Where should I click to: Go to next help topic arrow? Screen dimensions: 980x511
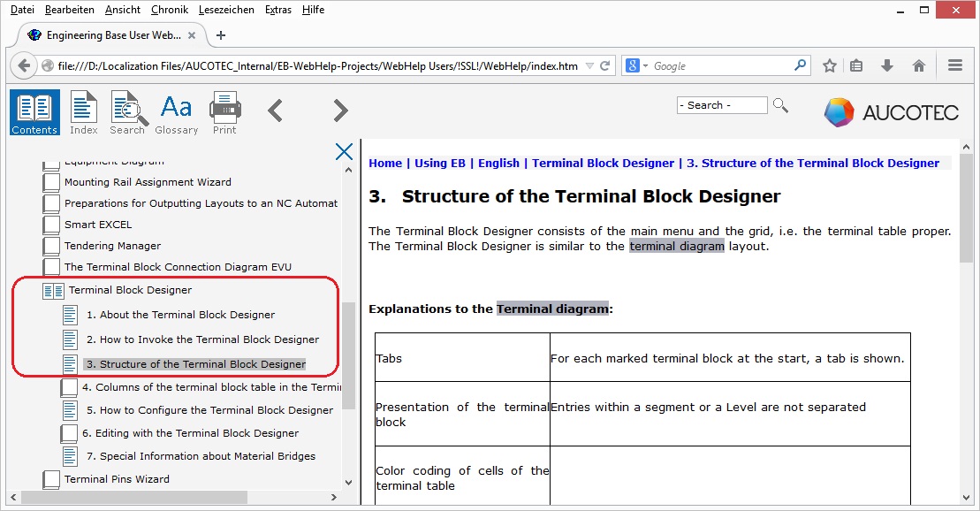pos(340,111)
